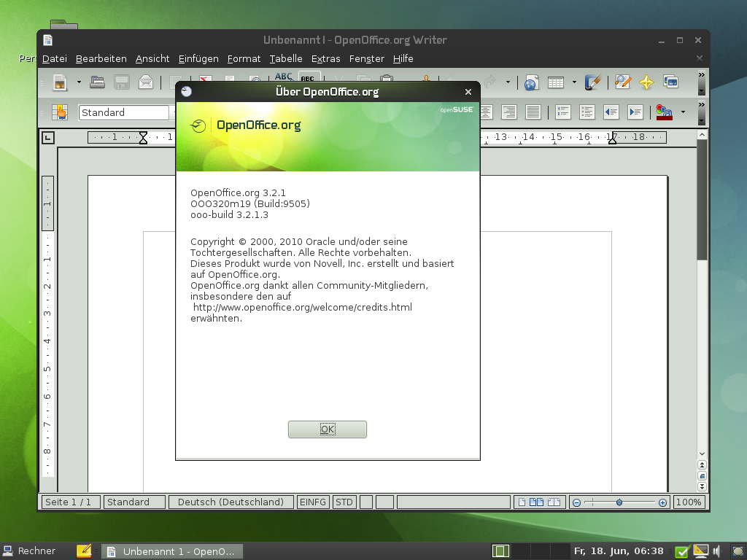This screenshot has width=747, height=560.
Task: Enable numbered list formatting
Action: pyautogui.click(x=563, y=112)
